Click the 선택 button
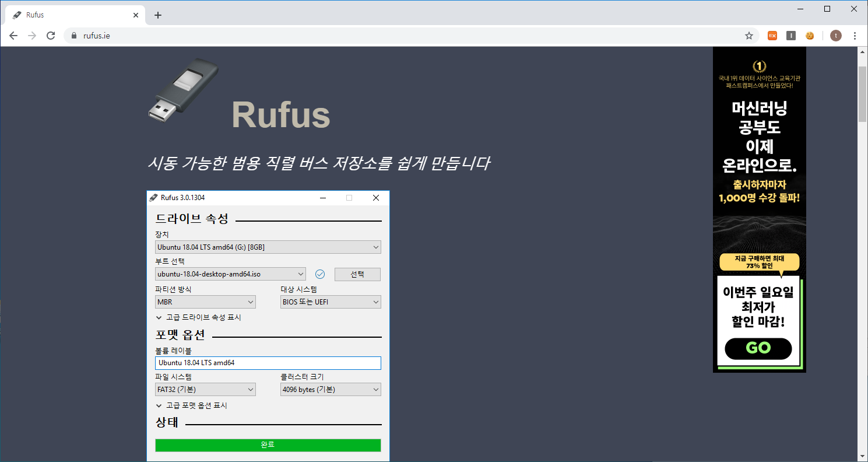868x462 pixels. (357, 274)
